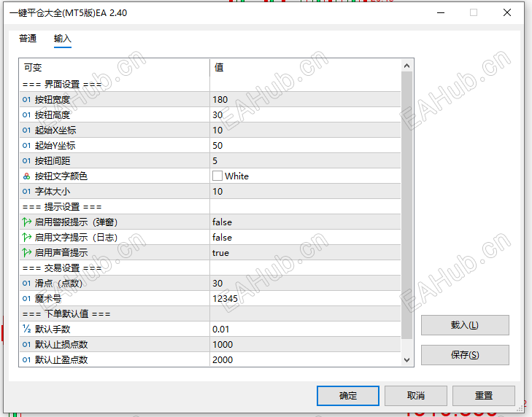Select the 默认手数 label
This screenshot has height=417, width=532.
(x=53, y=330)
